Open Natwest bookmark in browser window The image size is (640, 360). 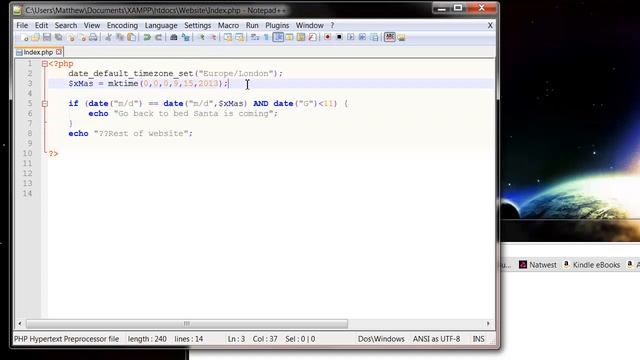pyautogui.click(x=538, y=265)
